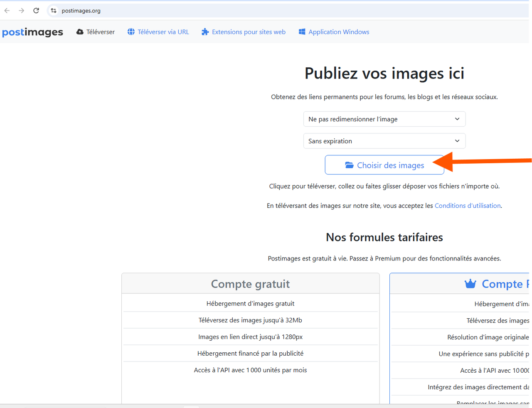Open the 'Ne pas redimensionner l'image' dropdown
This screenshot has height=408, width=532.
[x=384, y=119]
